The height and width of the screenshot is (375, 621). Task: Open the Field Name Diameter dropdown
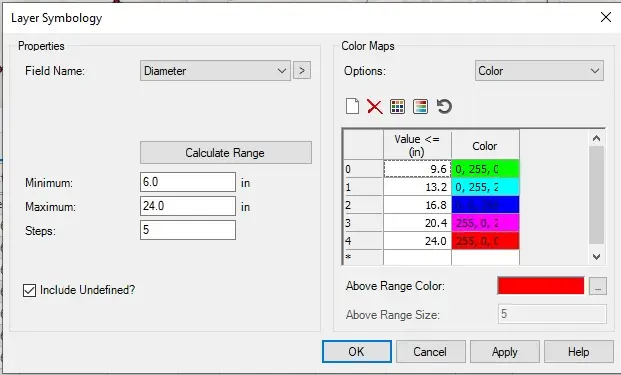[215, 70]
